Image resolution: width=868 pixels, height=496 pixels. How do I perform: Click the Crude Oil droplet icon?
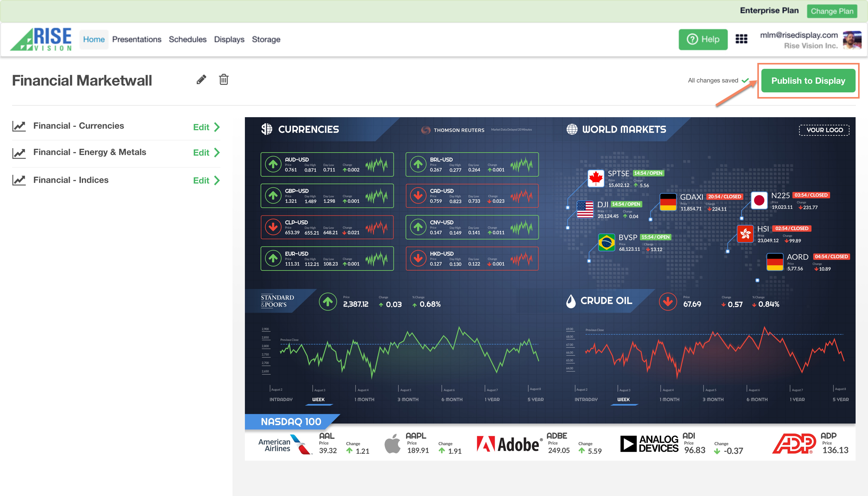(x=571, y=301)
